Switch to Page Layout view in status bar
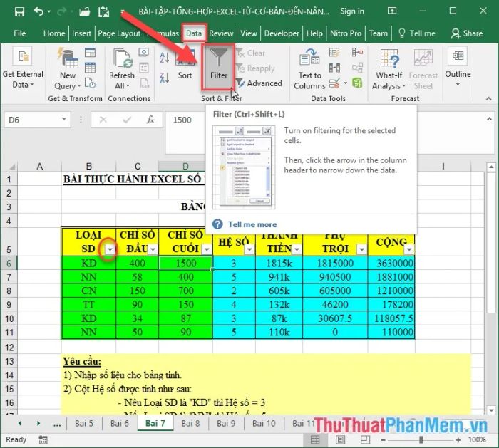Screen dimensions: 499x448 pyautogui.click(x=340, y=439)
